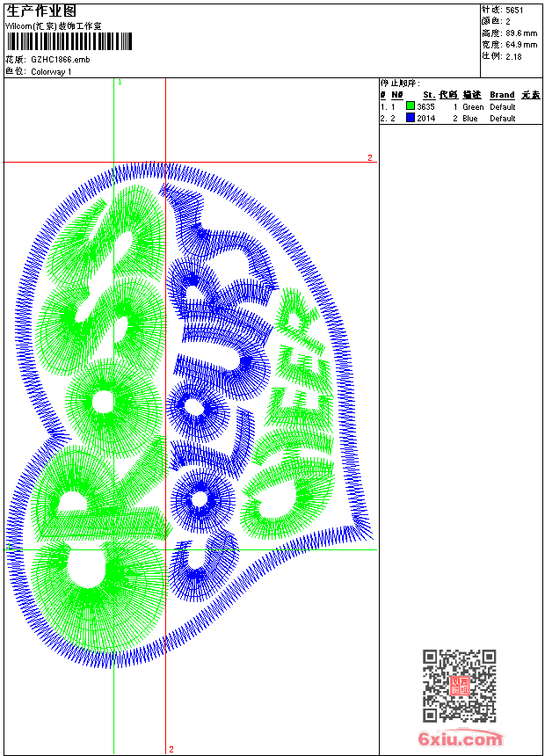Select the blue swatch for thread 2014
Screen dimensions: 545x756
[411, 118]
